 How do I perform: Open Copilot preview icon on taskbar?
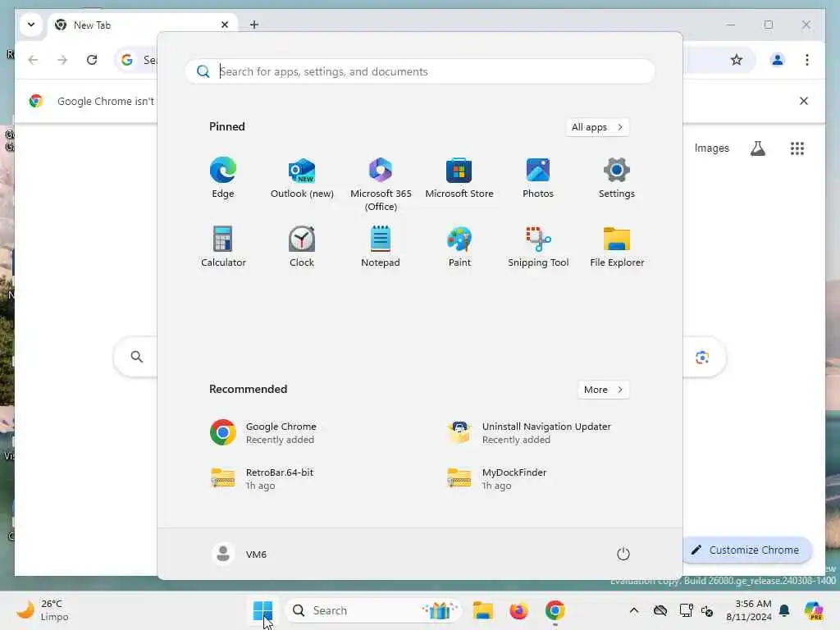(x=815, y=610)
